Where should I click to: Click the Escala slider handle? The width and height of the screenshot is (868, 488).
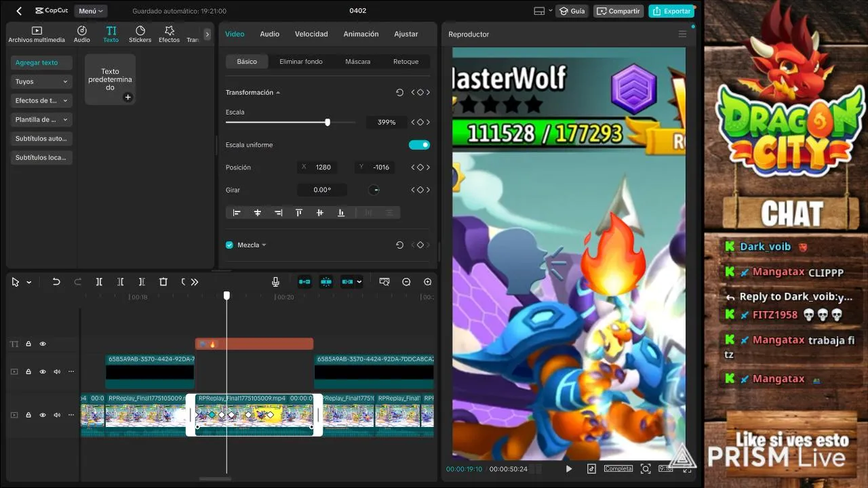pyautogui.click(x=328, y=122)
